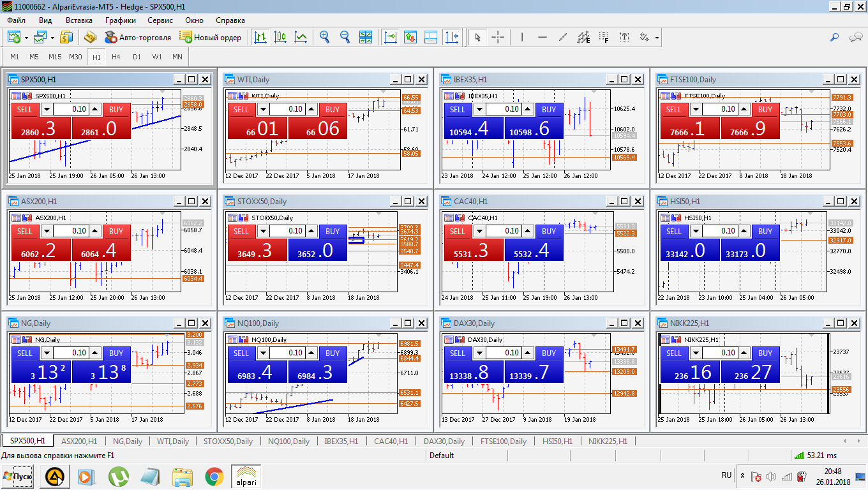Click BUY in the HSI50 chart

(x=765, y=231)
